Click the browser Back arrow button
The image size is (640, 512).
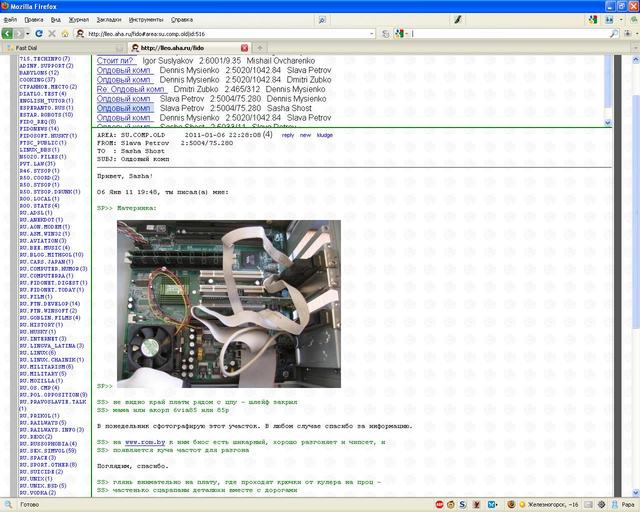tap(9, 33)
